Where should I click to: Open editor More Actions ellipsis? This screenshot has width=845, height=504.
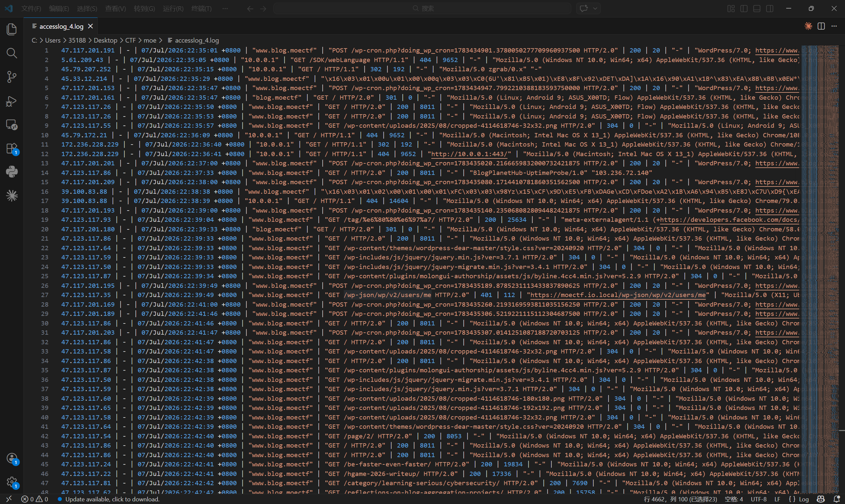point(834,26)
